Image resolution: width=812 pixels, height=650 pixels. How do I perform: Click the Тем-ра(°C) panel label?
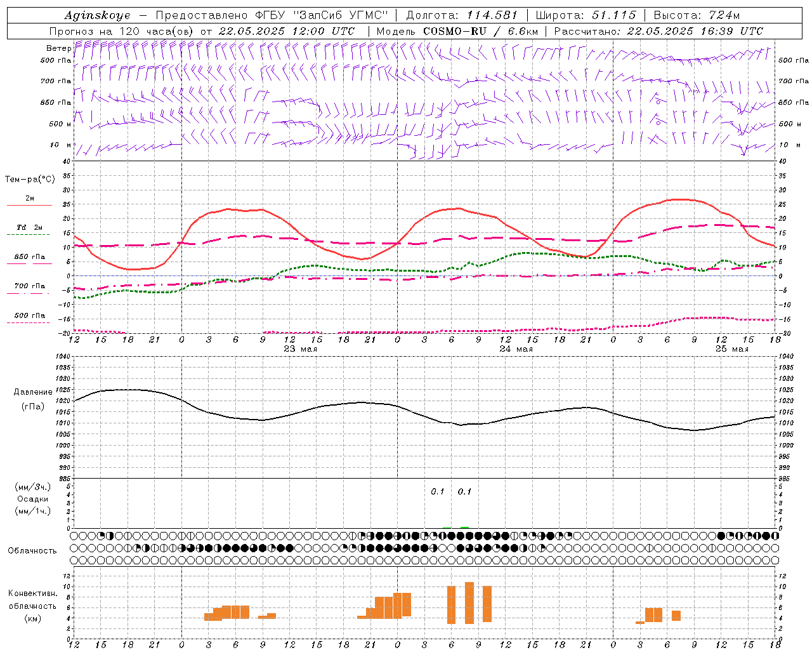[x=30, y=180]
